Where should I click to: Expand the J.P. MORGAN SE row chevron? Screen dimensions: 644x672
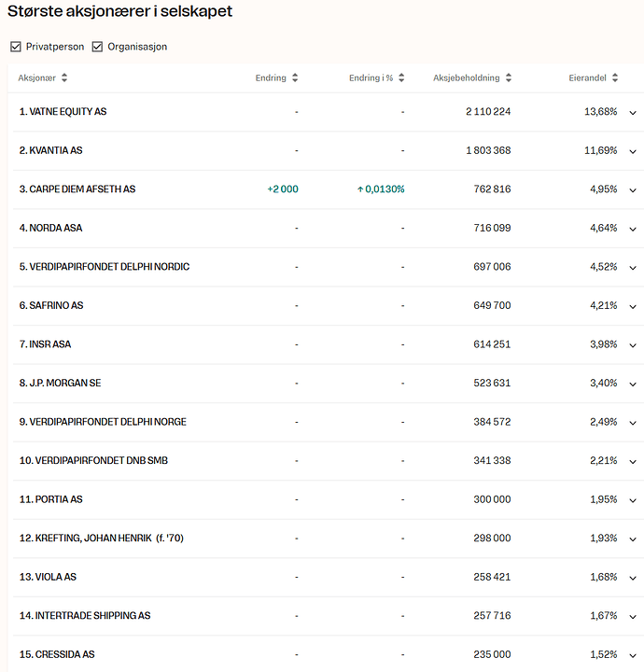(x=633, y=385)
